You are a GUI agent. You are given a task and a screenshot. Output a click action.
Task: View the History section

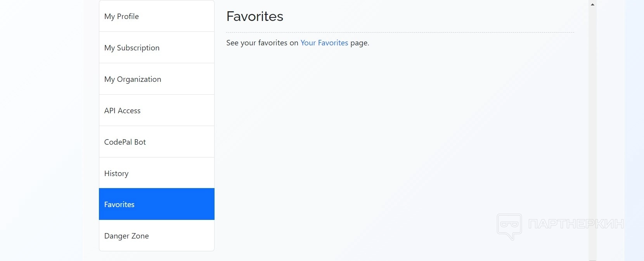tap(156, 173)
